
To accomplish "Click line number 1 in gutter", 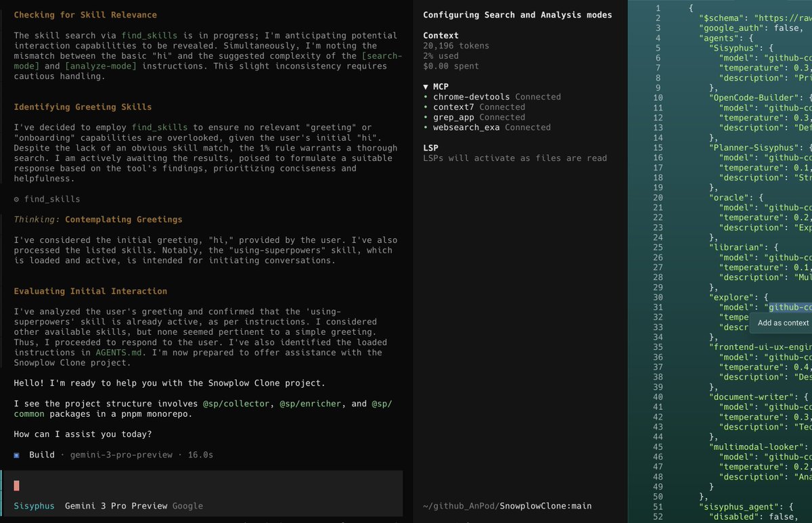I will (x=658, y=7).
